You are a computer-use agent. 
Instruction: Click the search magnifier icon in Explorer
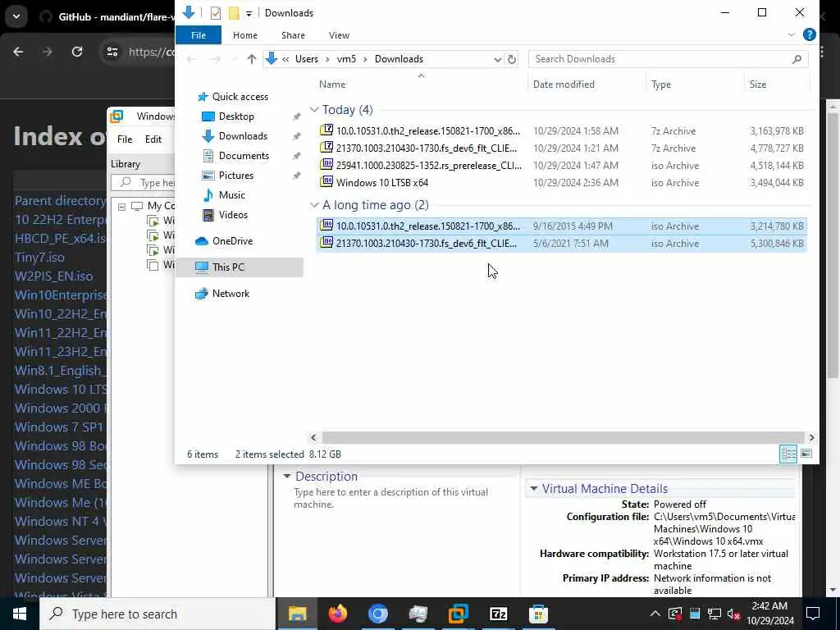coord(797,59)
